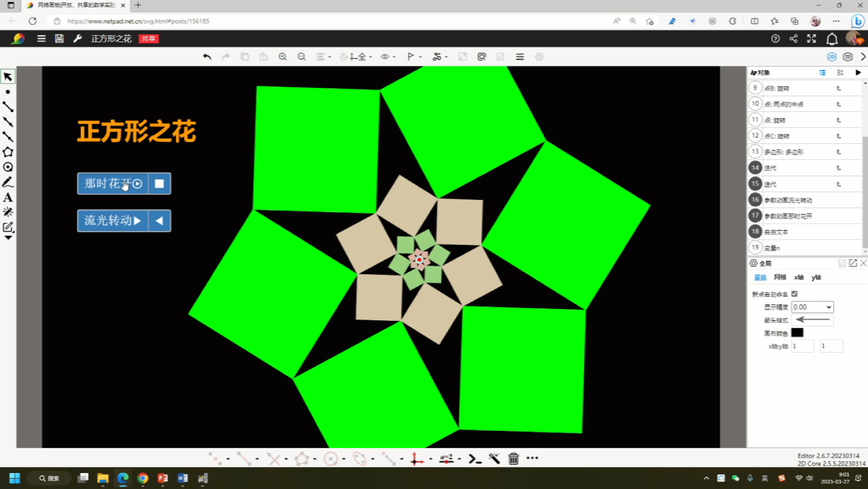Click the save disk icon in header
The image size is (868, 489).
click(x=59, y=39)
